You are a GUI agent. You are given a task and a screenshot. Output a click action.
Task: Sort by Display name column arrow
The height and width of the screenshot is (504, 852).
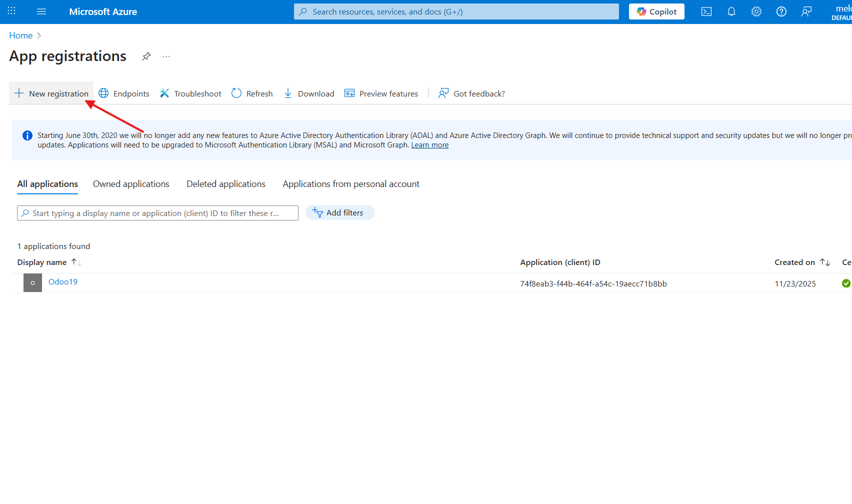pos(76,262)
